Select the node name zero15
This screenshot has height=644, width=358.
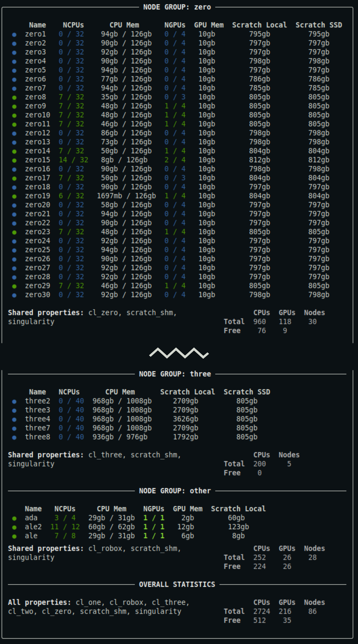click(x=37, y=160)
